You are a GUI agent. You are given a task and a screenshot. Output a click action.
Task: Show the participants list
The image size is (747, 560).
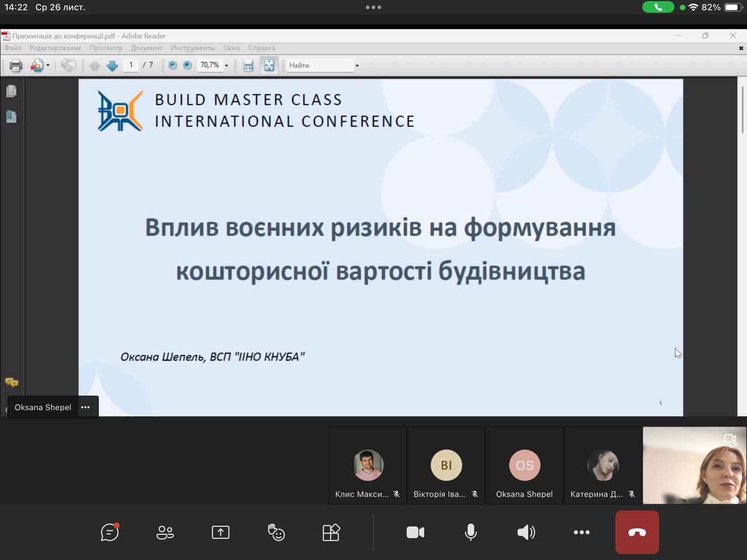point(165,532)
